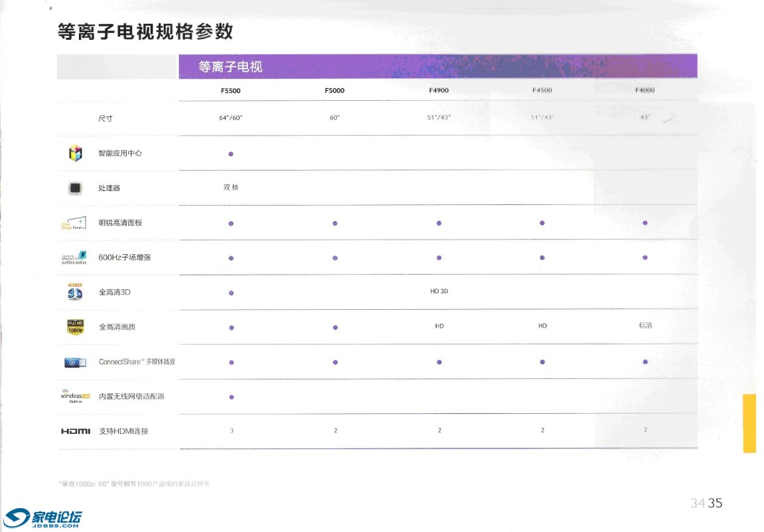The width and height of the screenshot is (764, 532).
Task: Click the 支持HDMI连接 row label
Action: pyautogui.click(x=123, y=431)
